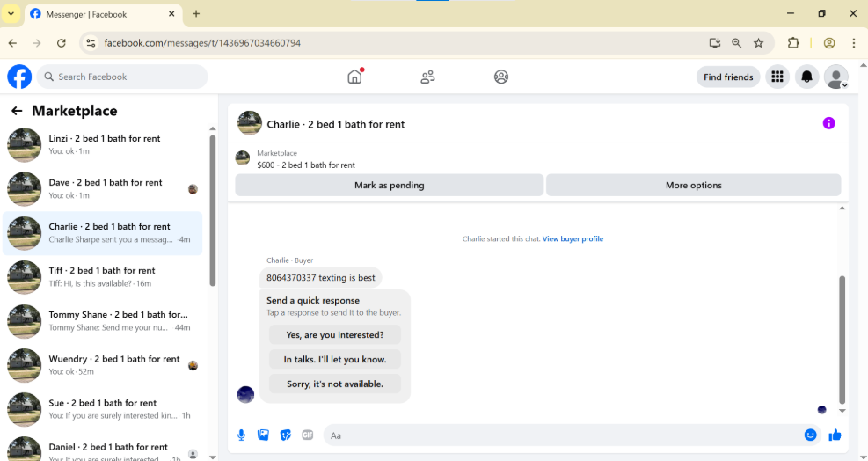Image resolution: width=868 pixels, height=461 pixels.
Task: Open the Chrome three-dot menu
Action: pos(854,42)
